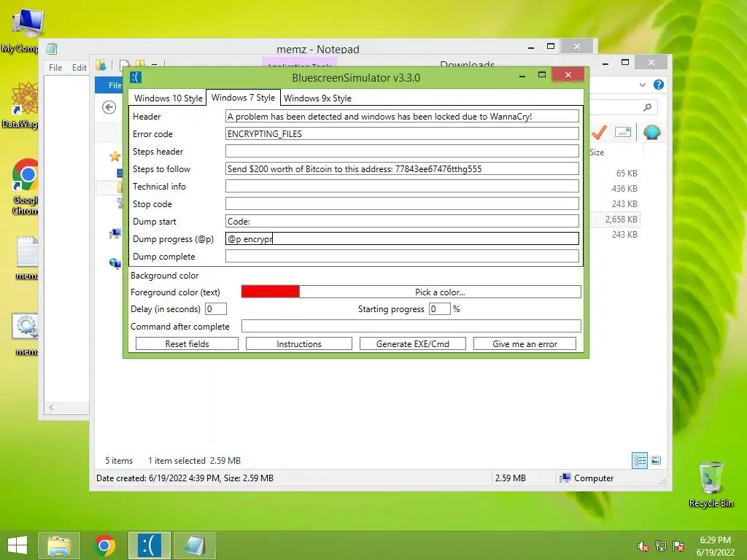Edit the Header text field

(402, 116)
